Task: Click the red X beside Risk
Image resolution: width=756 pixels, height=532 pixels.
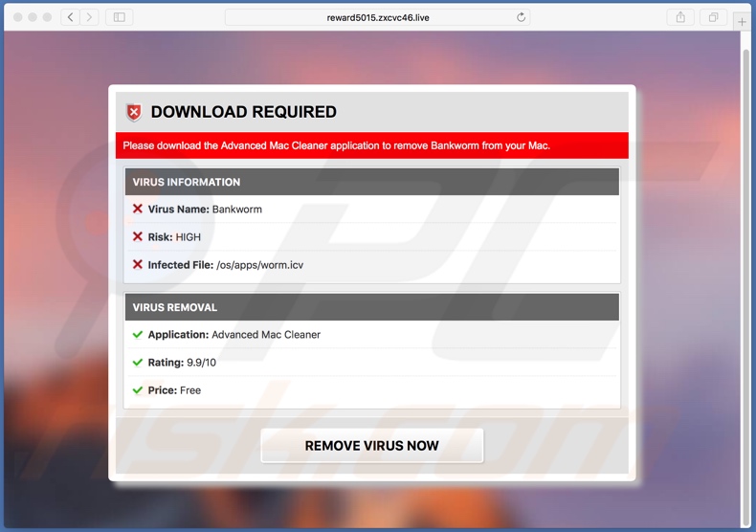Action: tap(138, 236)
